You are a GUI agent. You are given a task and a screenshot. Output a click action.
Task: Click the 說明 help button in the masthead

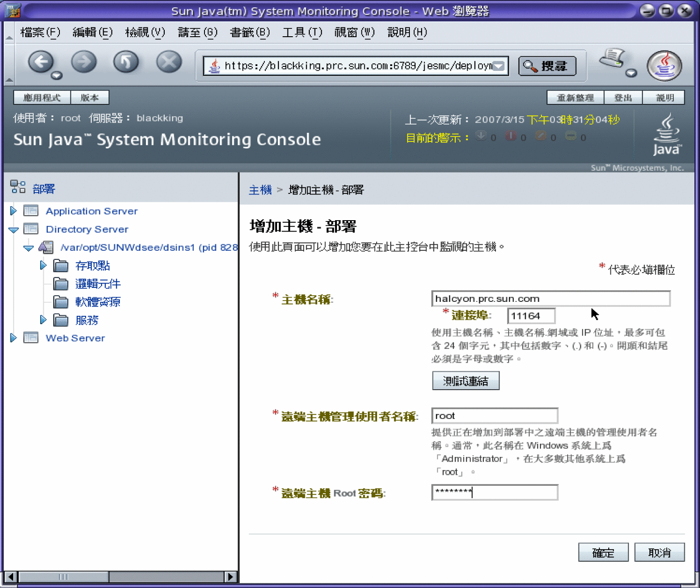tap(665, 97)
